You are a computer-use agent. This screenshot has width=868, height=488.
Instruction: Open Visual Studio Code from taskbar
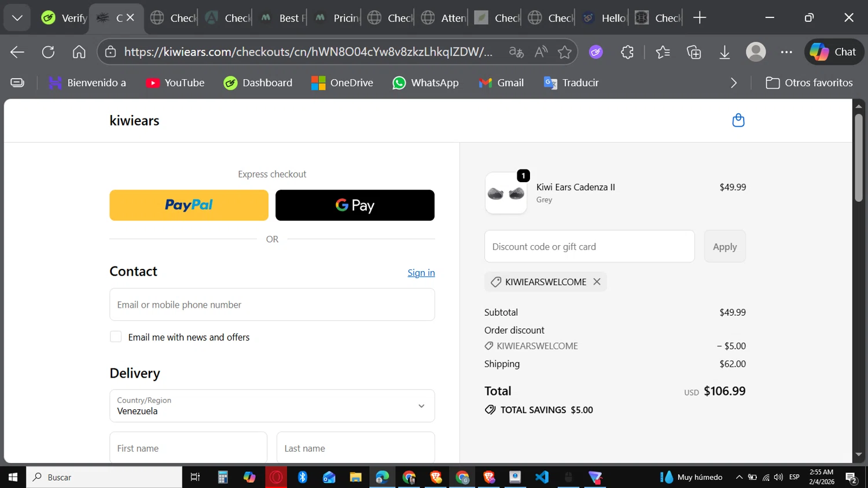[x=542, y=477]
